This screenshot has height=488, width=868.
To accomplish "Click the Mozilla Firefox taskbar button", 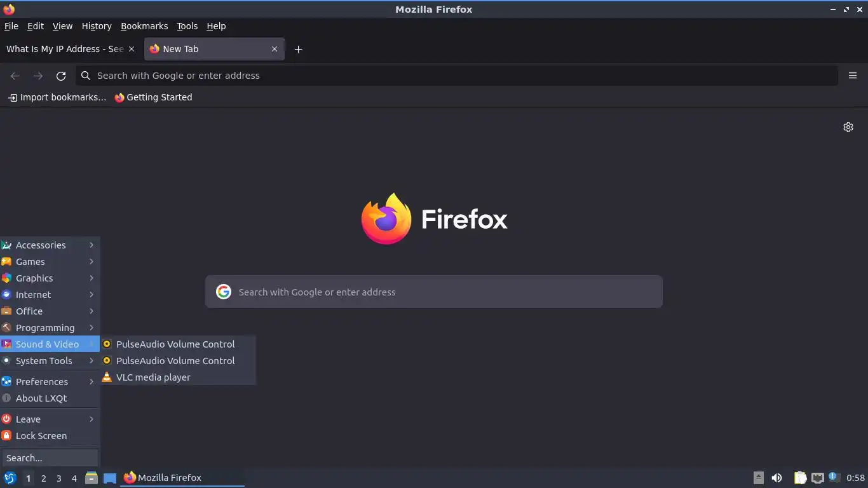I will tap(183, 478).
